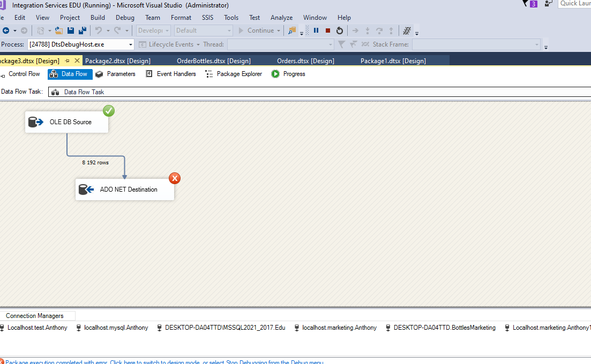Click the Step Into icon
This screenshot has width=591, height=364.
[x=368, y=31]
